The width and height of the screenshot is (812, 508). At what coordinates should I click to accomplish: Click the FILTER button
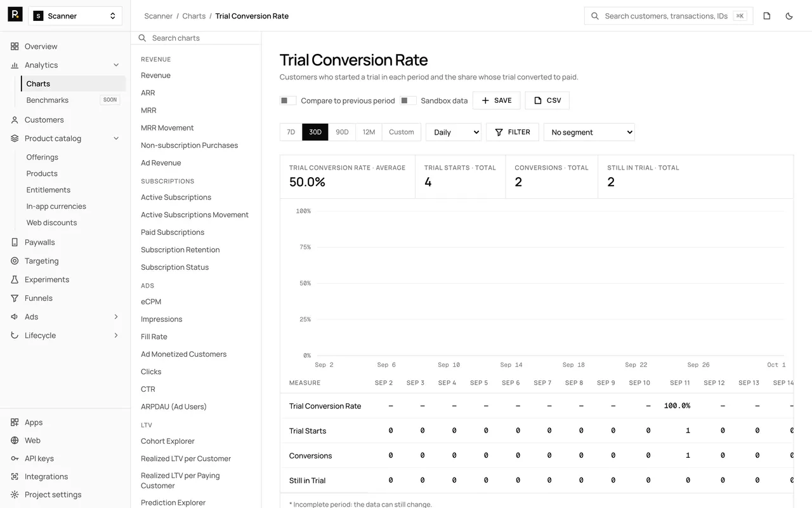[x=513, y=132]
